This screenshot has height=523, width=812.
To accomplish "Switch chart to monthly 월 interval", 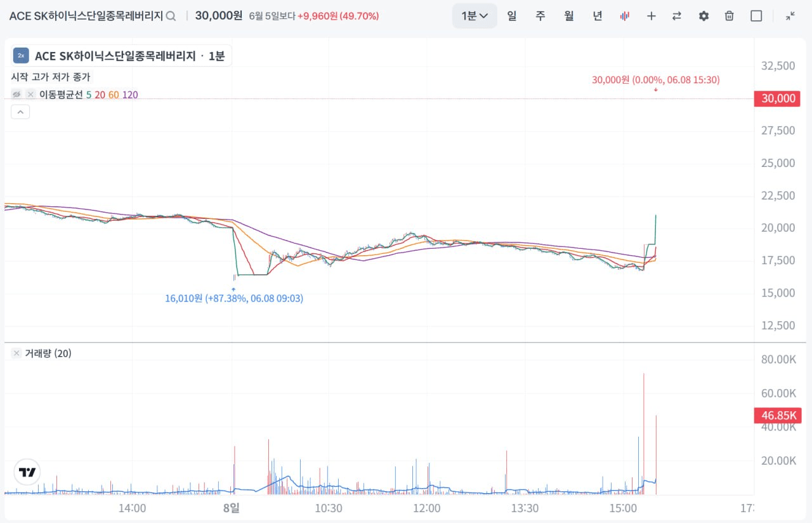I will click(569, 16).
